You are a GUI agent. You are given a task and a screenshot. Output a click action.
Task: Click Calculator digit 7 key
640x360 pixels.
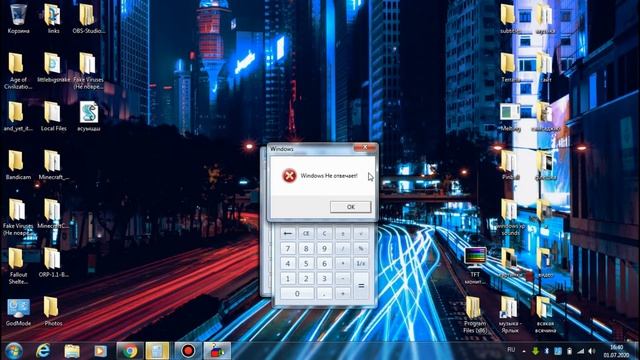point(288,249)
